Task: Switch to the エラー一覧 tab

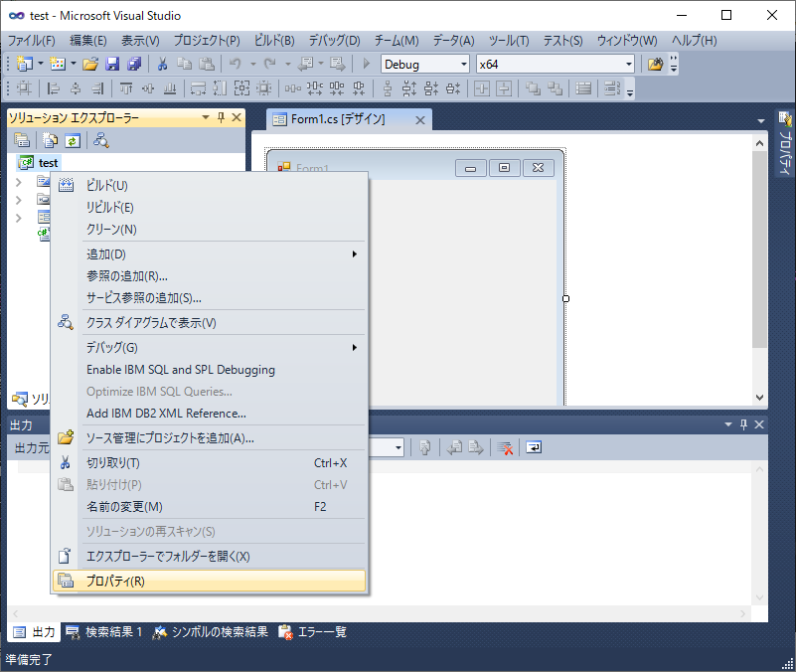Action: click(313, 632)
